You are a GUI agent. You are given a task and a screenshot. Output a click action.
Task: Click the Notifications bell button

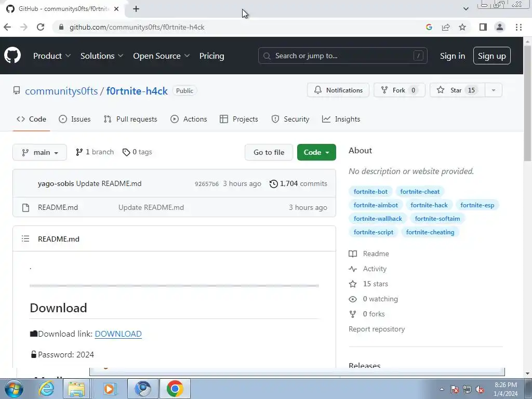[338, 90]
